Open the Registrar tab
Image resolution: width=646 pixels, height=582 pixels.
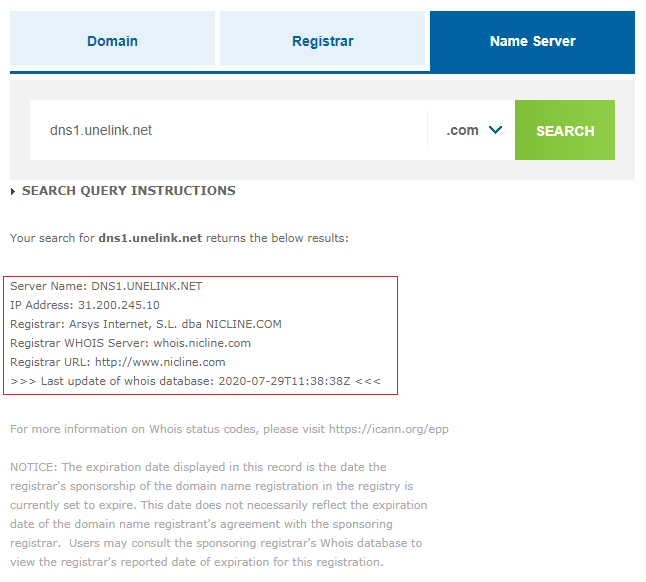322,42
